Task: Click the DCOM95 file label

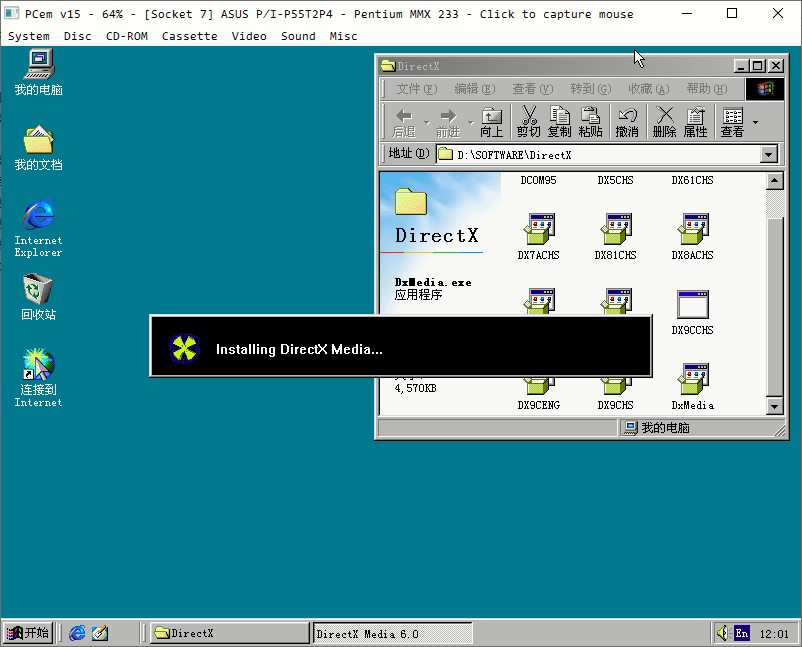Action: tap(539, 181)
